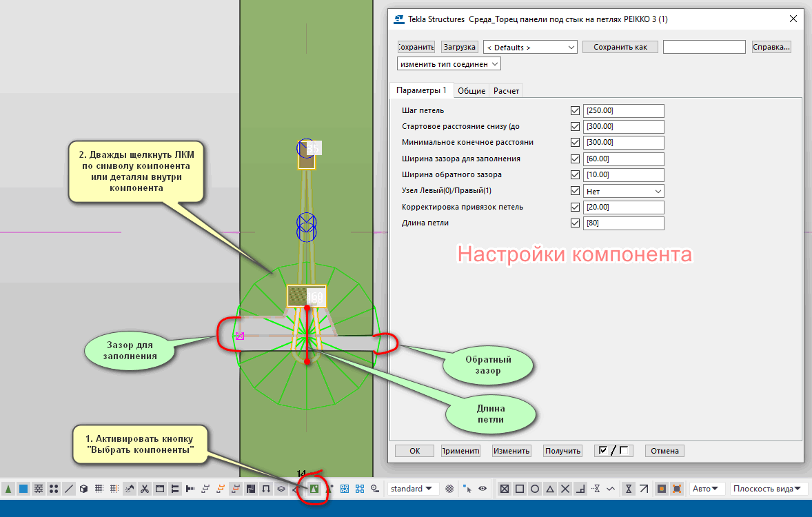Toggle the 3D cube selection switch
This screenshot has height=517, width=812.
pos(83,489)
